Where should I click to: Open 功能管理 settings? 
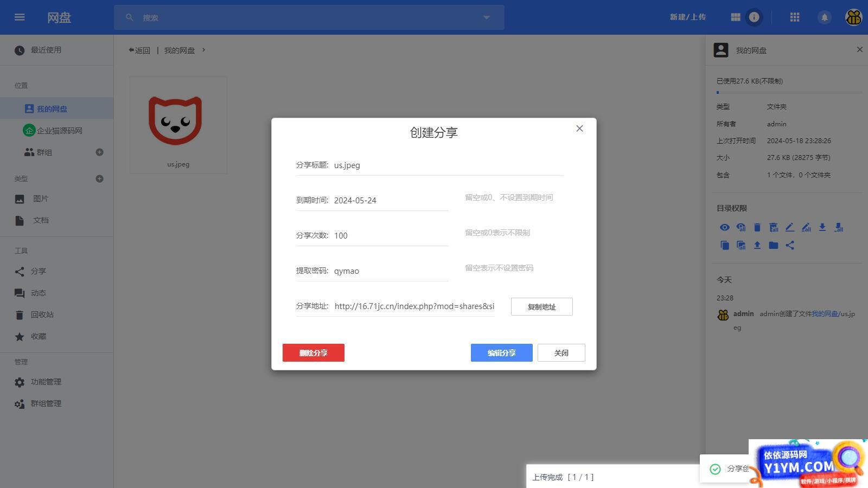[56, 382]
